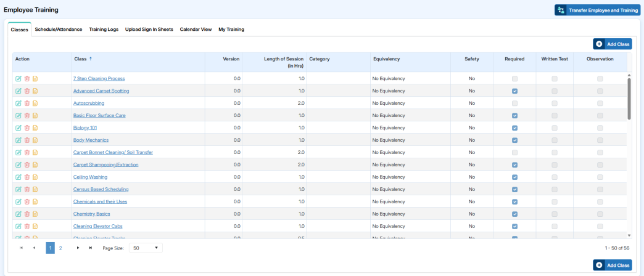Open the Autoscrubbing class link
The height and width of the screenshot is (276, 644).
[89, 103]
